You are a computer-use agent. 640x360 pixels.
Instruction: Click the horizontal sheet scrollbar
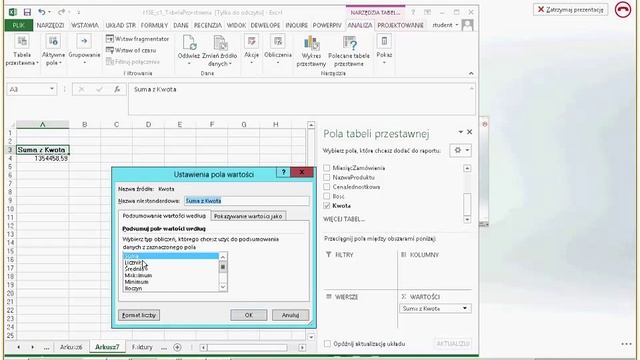point(247,348)
